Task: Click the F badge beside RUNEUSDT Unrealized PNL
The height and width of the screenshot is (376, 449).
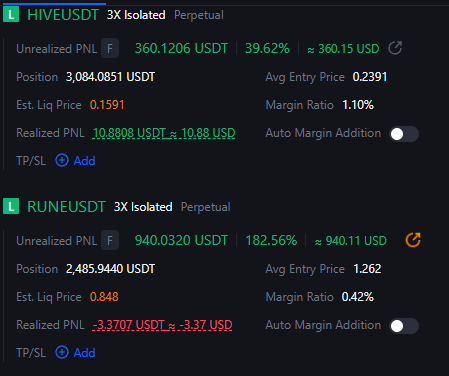Action: [x=110, y=240]
